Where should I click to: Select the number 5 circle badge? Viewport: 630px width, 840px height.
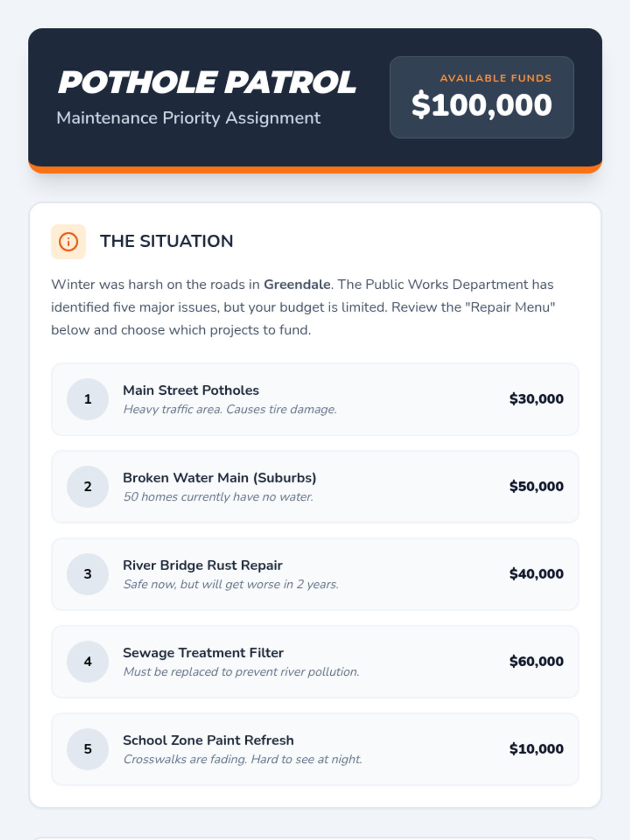click(x=88, y=749)
